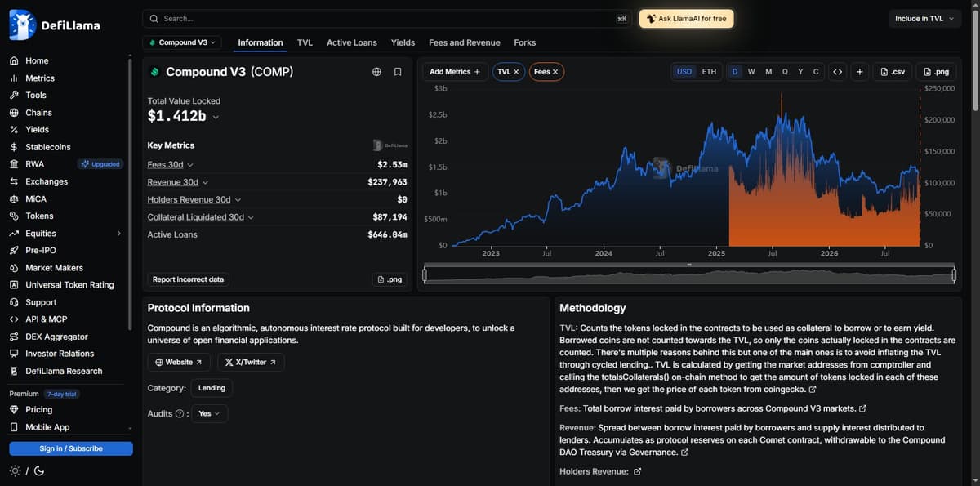Select USD denomination

coord(684,72)
